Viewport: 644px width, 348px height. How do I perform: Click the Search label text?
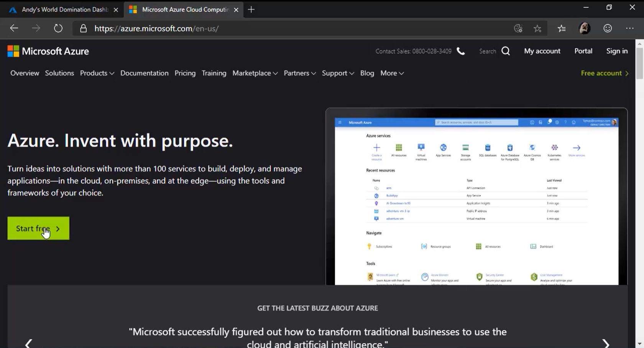click(487, 51)
